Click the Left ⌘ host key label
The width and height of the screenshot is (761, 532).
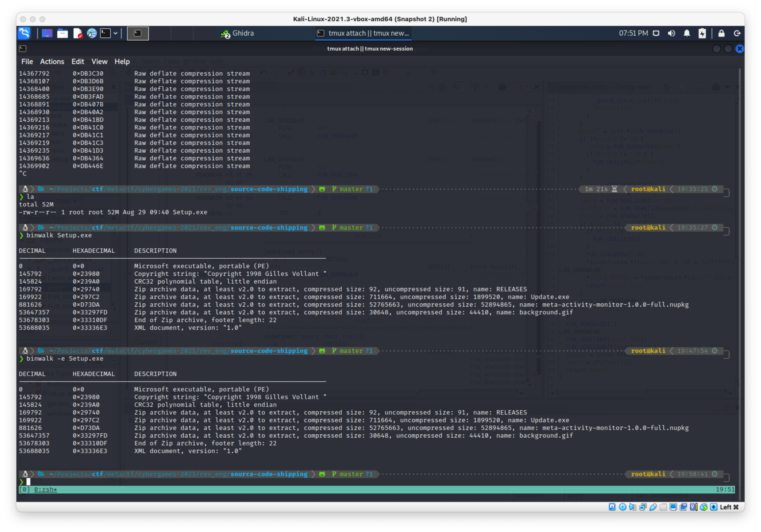(729, 507)
